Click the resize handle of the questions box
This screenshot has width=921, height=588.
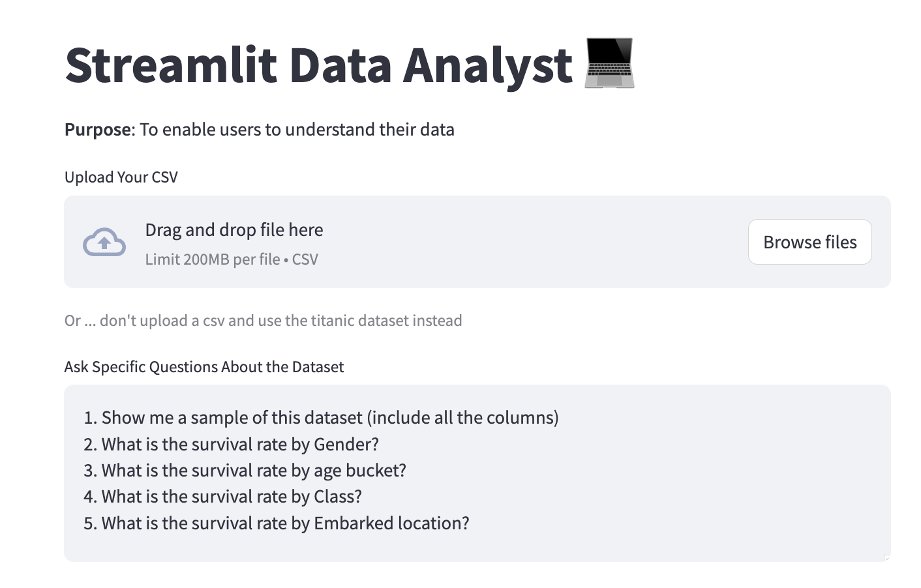pos(886,557)
